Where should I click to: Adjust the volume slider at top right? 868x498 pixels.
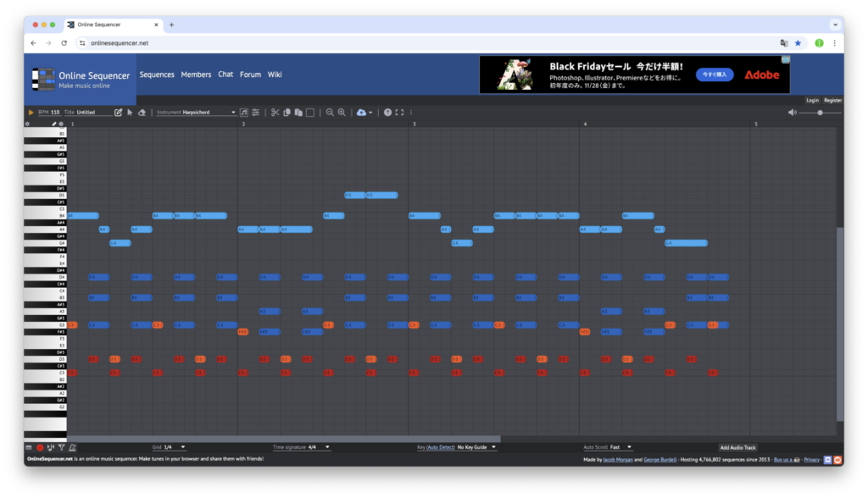[x=819, y=112]
